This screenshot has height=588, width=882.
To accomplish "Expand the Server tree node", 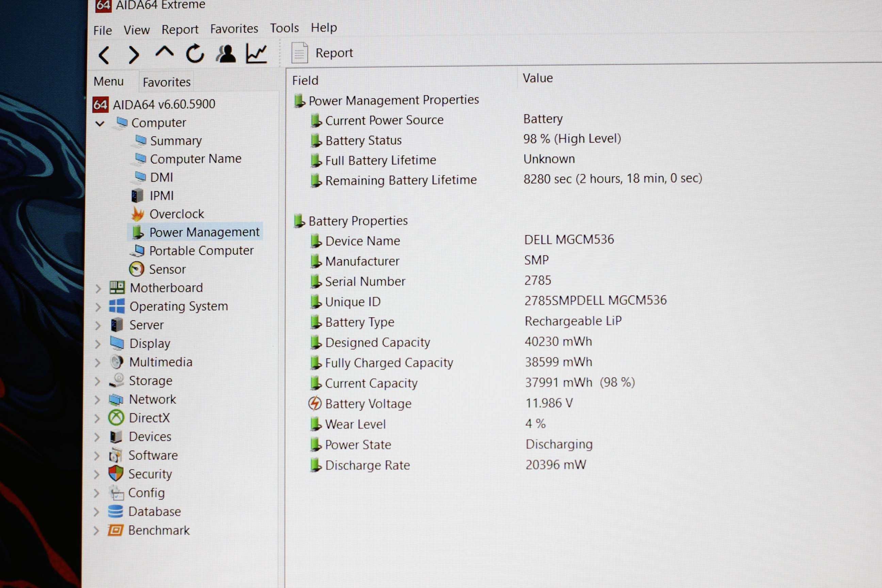I will (x=98, y=326).
